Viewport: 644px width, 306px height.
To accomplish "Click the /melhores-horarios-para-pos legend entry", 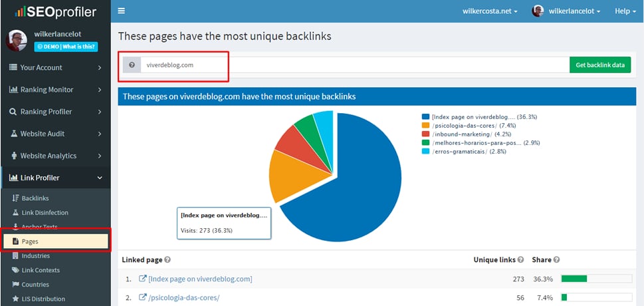I will [x=481, y=143].
